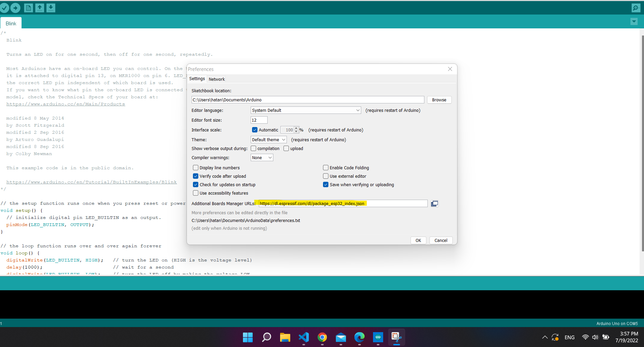The image size is (644, 347).
Task: Switch to the Network tab in Preferences
Action: (217, 79)
